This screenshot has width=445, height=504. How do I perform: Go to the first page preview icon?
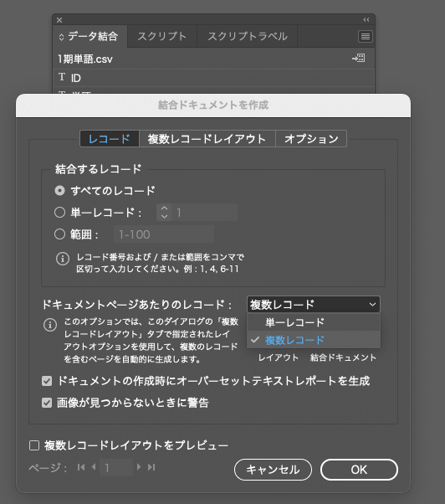pos(81,467)
